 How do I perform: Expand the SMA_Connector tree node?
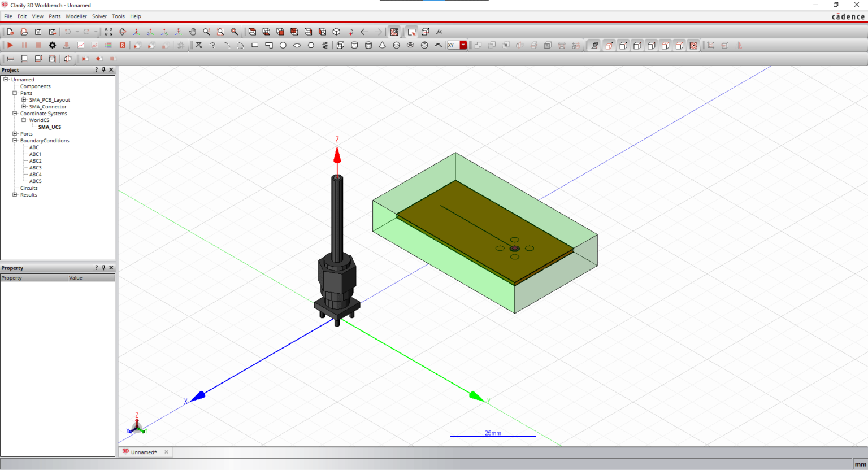point(23,106)
